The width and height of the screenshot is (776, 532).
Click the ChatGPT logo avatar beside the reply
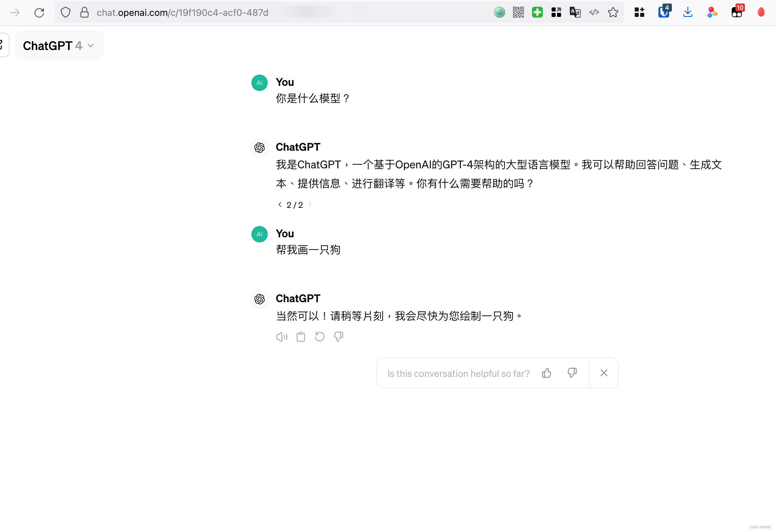click(259, 299)
